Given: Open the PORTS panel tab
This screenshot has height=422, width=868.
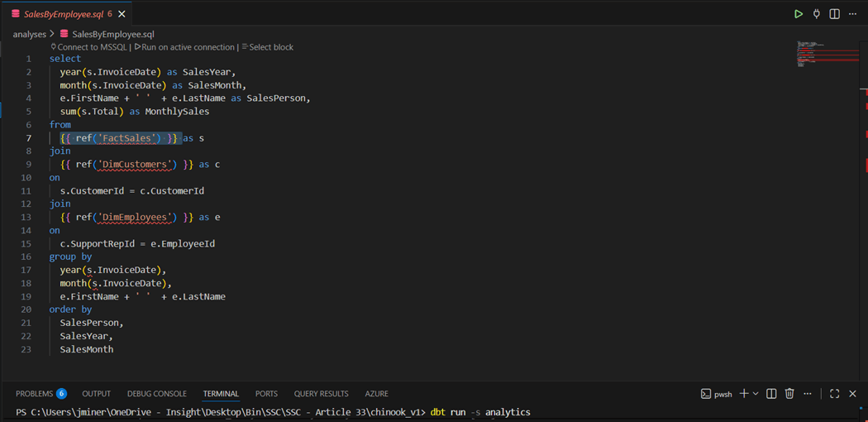Looking at the screenshot, I should (266, 394).
